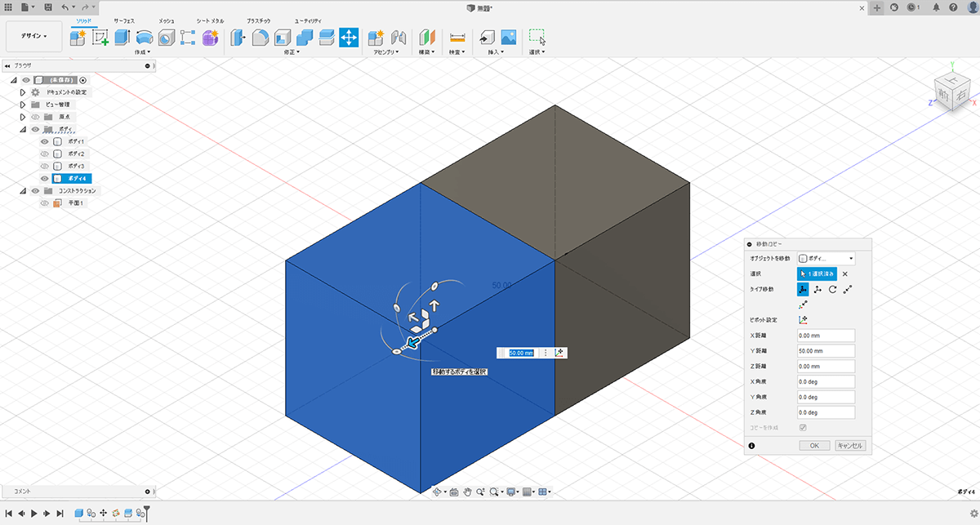This screenshot has width=980, height=525.
Task: Expand the ドキュメントの設定 tree node
Action: click(x=23, y=92)
